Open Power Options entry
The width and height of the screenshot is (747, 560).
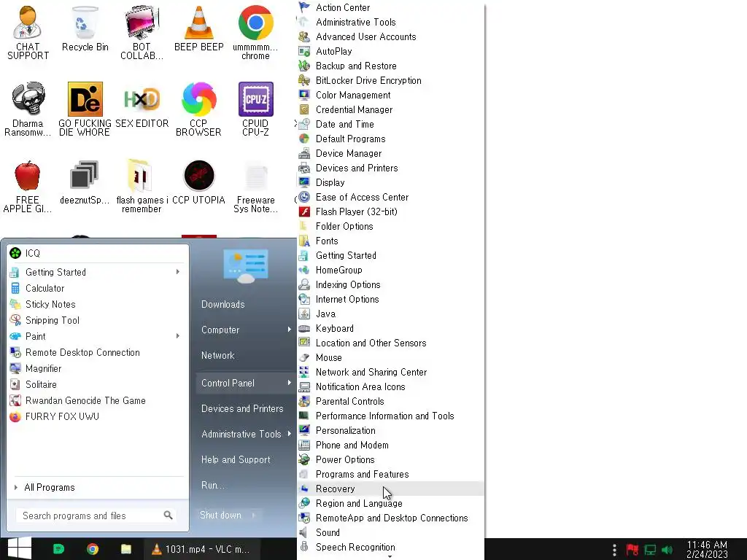(390, 459)
